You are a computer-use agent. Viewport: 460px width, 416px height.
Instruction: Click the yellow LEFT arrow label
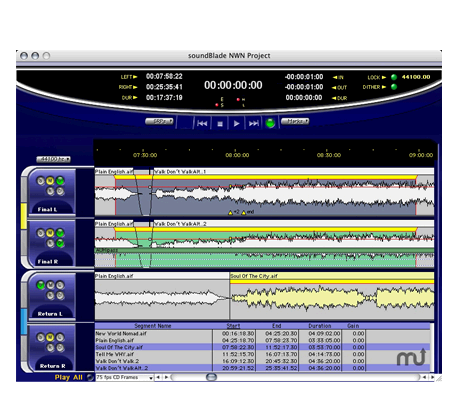[x=129, y=77]
